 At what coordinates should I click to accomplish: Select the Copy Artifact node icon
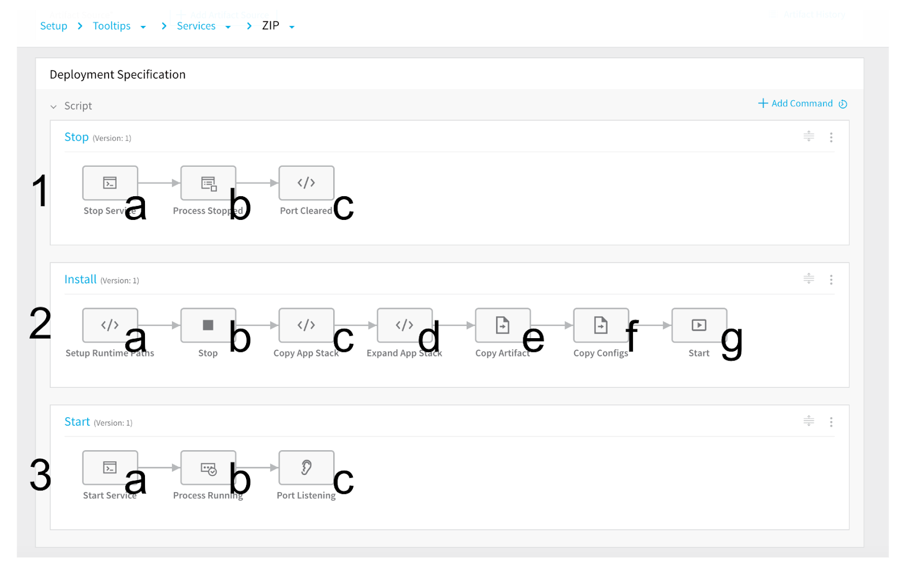[x=502, y=325]
